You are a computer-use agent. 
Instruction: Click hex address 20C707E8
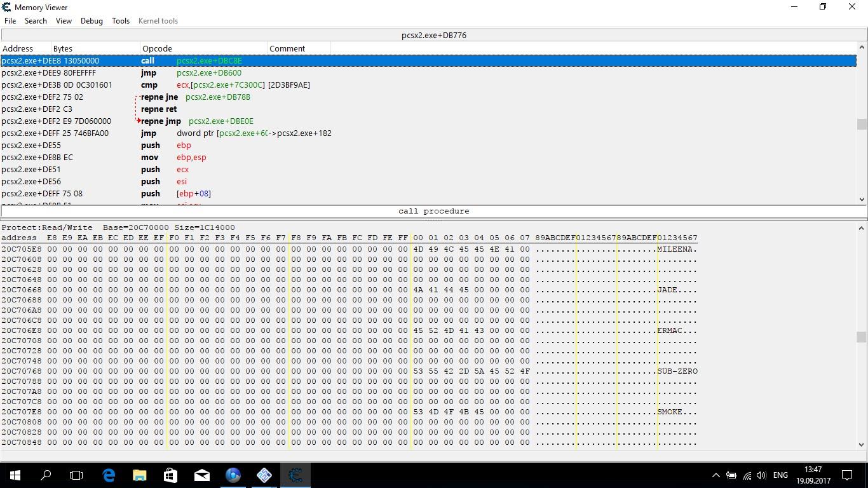click(x=22, y=412)
